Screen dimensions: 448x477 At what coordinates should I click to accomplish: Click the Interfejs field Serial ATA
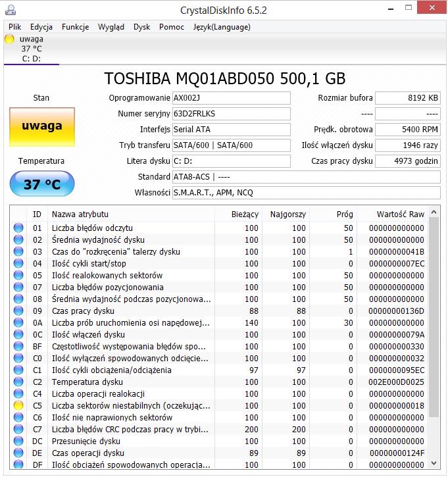click(232, 130)
